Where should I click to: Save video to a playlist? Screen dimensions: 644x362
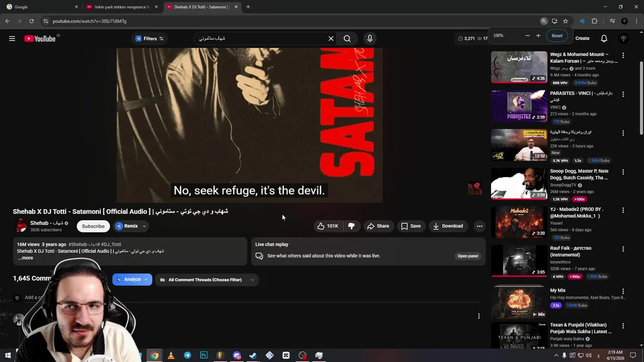point(411,226)
